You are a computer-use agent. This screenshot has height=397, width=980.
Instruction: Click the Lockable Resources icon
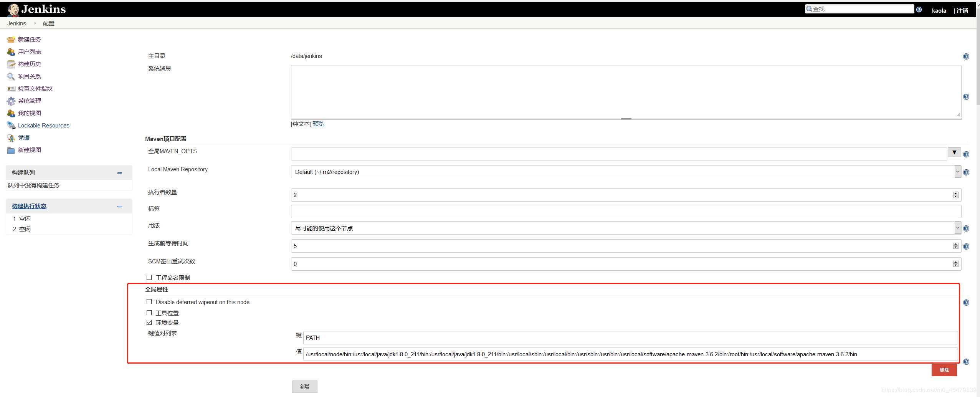click(11, 126)
